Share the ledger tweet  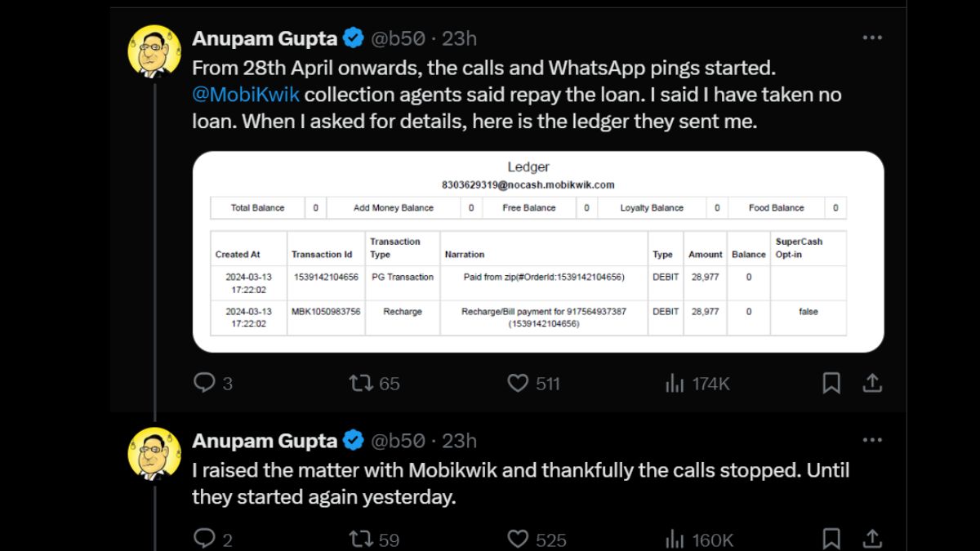[871, 383]
